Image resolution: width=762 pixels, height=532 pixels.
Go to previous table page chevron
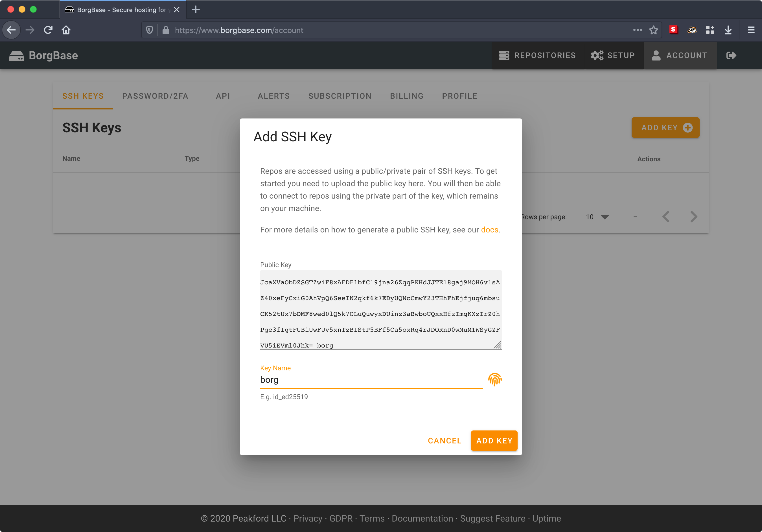[666, 217]
